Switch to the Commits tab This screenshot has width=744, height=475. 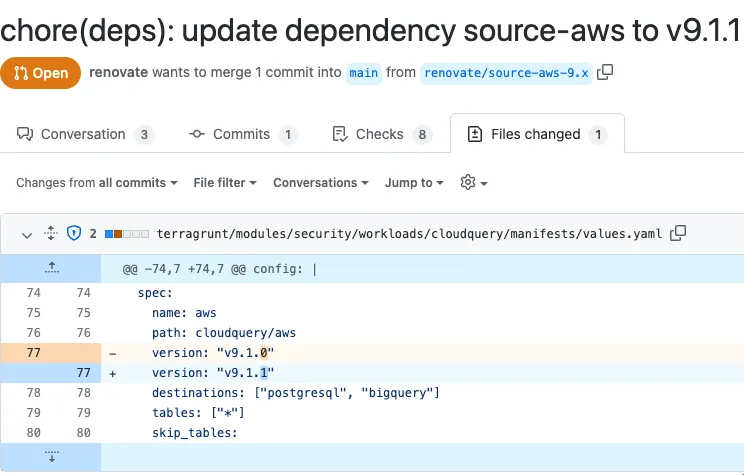243,134
